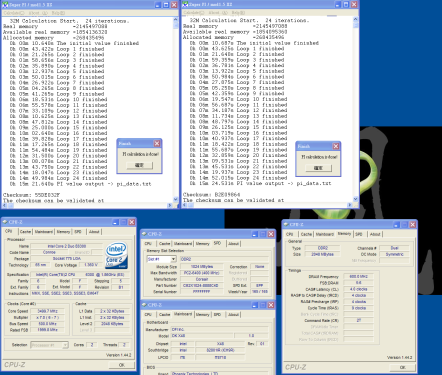
Task: Switch to Memory tab in CPU-Z CPU window
Action: click(x=63, y=232)
